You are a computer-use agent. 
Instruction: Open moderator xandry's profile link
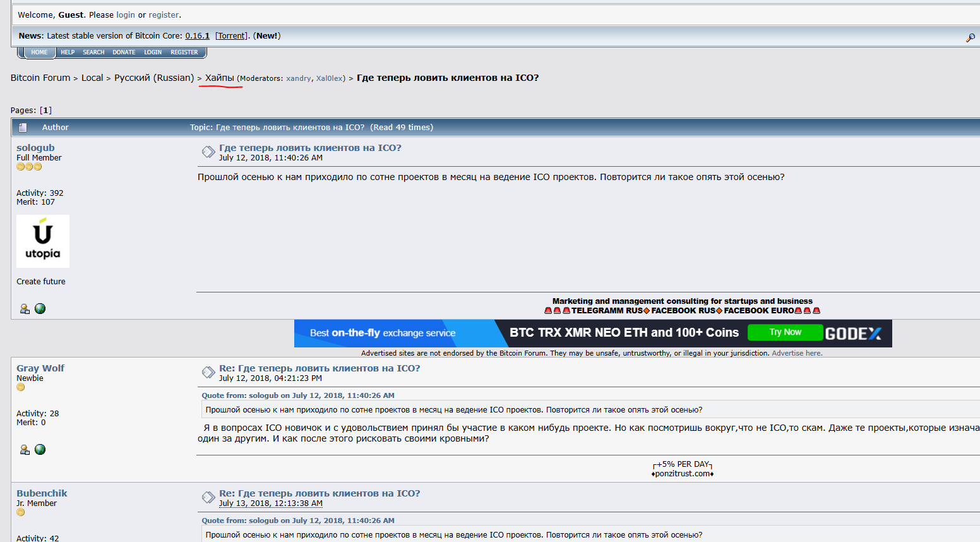pyautogui.click(x=298, y=78)
